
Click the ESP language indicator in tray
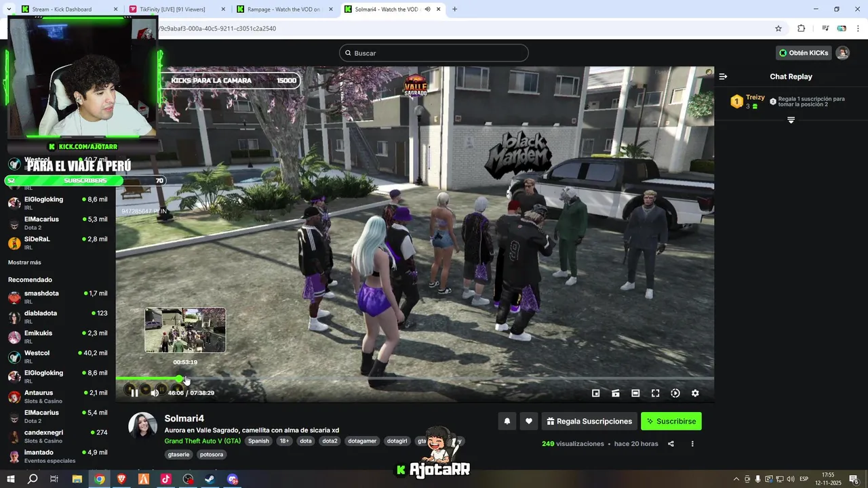(x=804, y=479)
